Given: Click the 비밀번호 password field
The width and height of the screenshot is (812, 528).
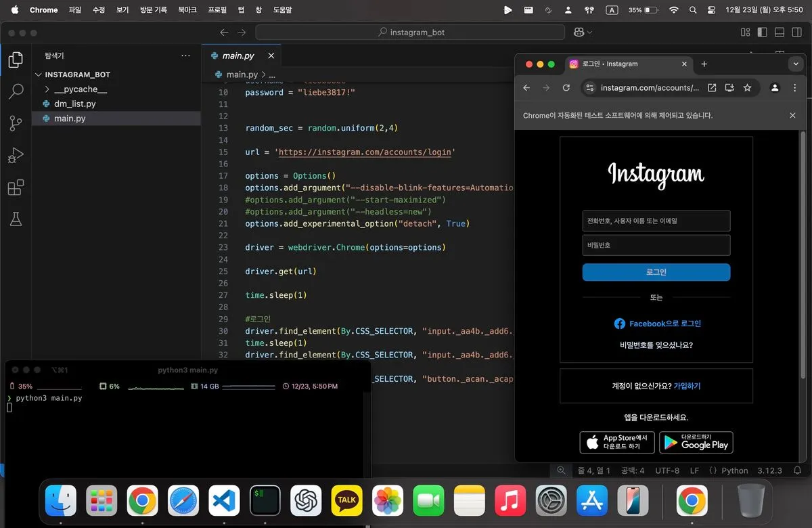Looking at the screenshot, I should [x=656, y=245].
